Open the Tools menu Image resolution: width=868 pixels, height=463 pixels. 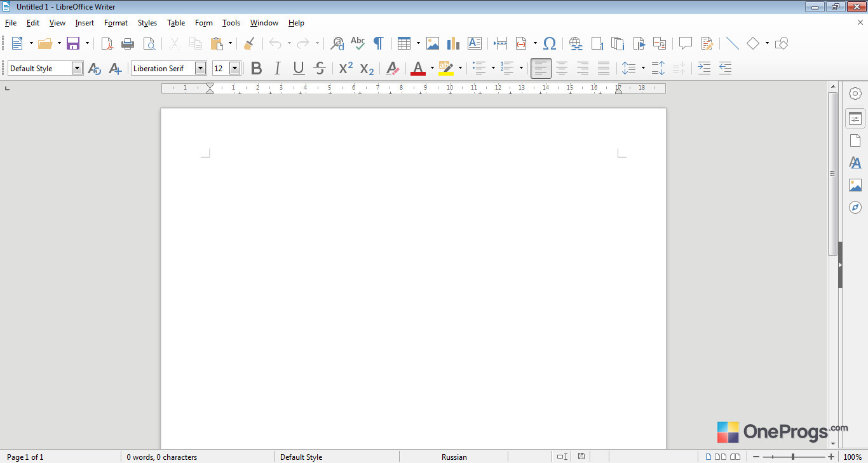231,23
